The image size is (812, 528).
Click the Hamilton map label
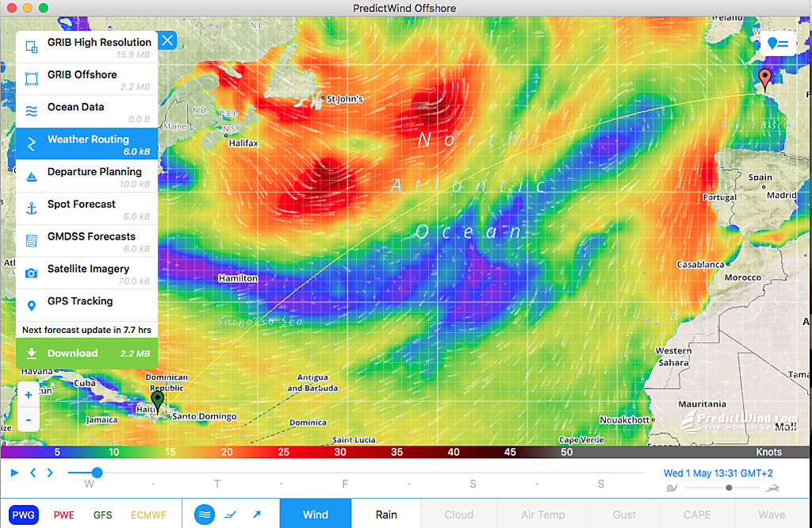tap(238, 278)
